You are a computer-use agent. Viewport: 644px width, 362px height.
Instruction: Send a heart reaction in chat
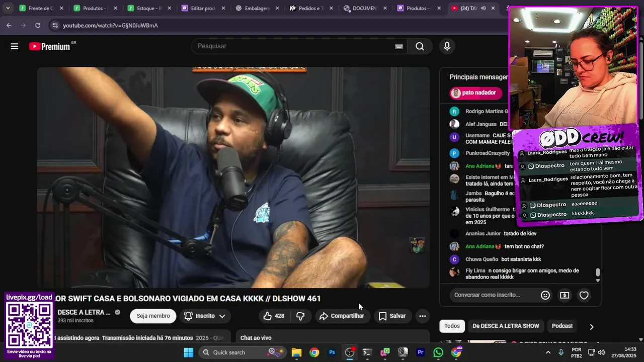coord(584,295)
